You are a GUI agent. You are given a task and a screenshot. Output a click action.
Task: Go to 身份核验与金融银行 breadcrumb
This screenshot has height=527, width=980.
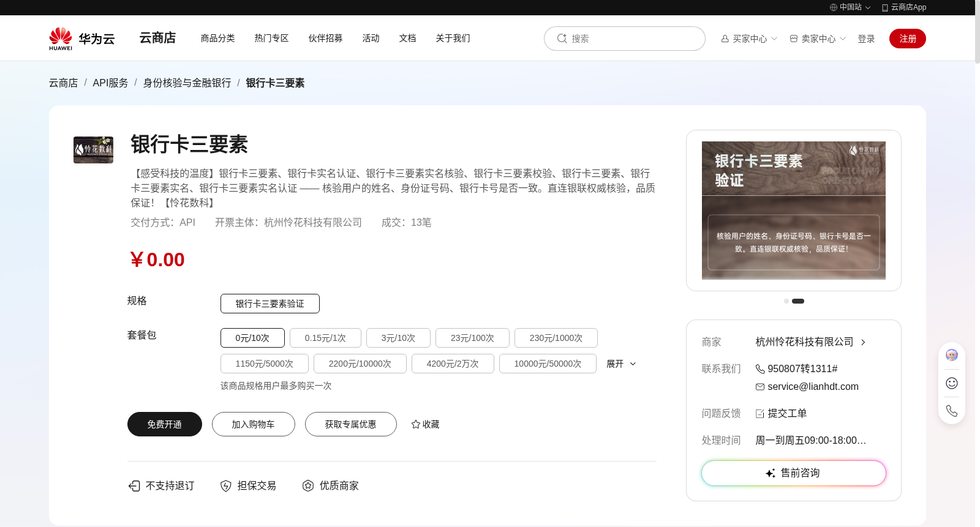(187, 83)
